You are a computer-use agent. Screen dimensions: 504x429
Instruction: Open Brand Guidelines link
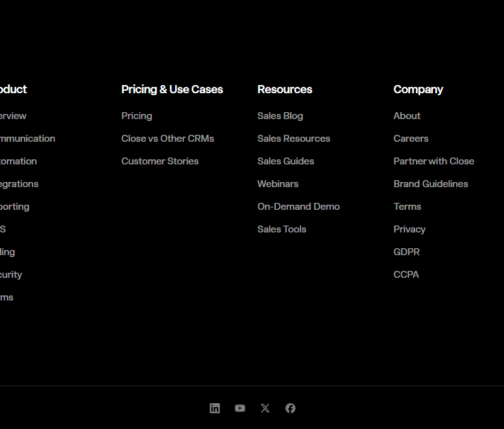(x=431, y=184)
